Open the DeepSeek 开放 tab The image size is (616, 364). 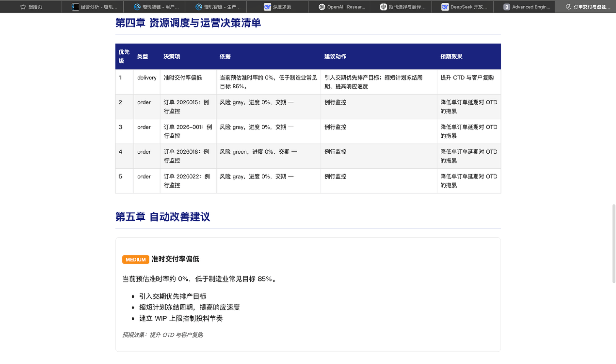463,7
